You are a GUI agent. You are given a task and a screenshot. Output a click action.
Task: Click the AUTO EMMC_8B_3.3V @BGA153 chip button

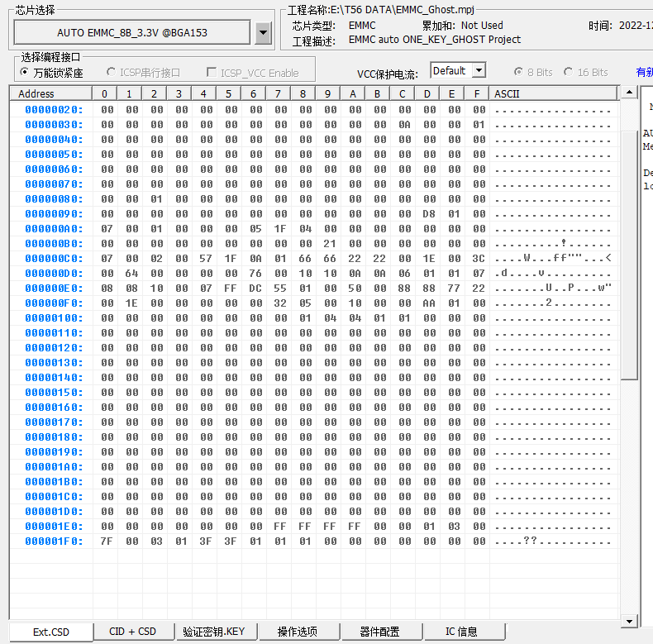tap(132, 32)
